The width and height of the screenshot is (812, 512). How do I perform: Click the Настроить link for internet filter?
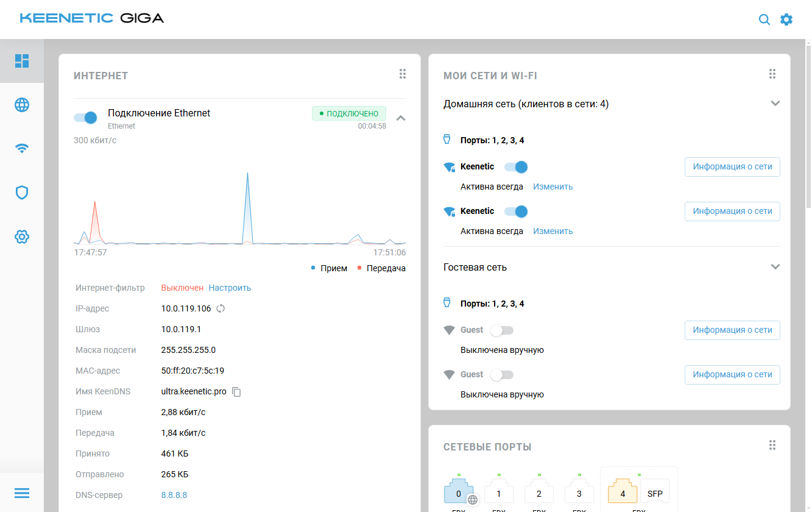230,288
